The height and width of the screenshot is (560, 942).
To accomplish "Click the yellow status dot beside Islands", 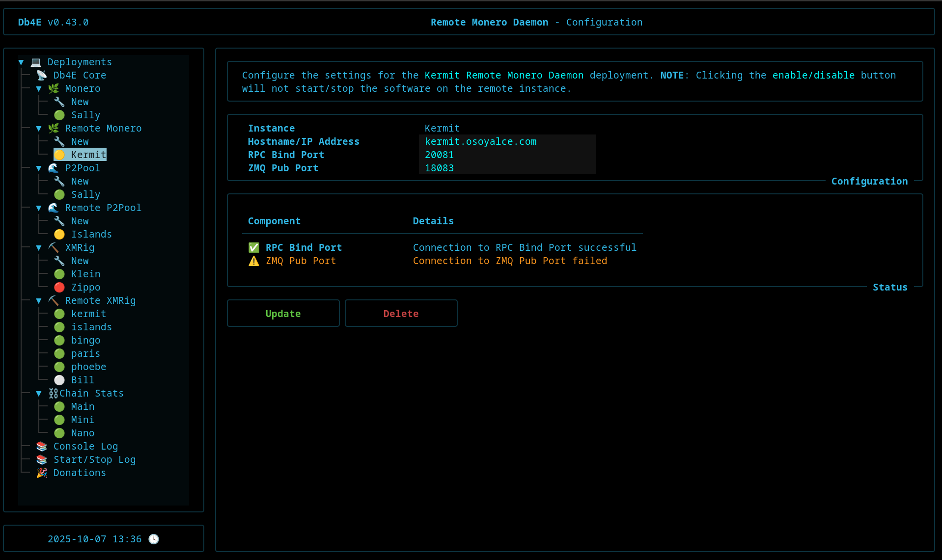I will (x=59, y=234).
